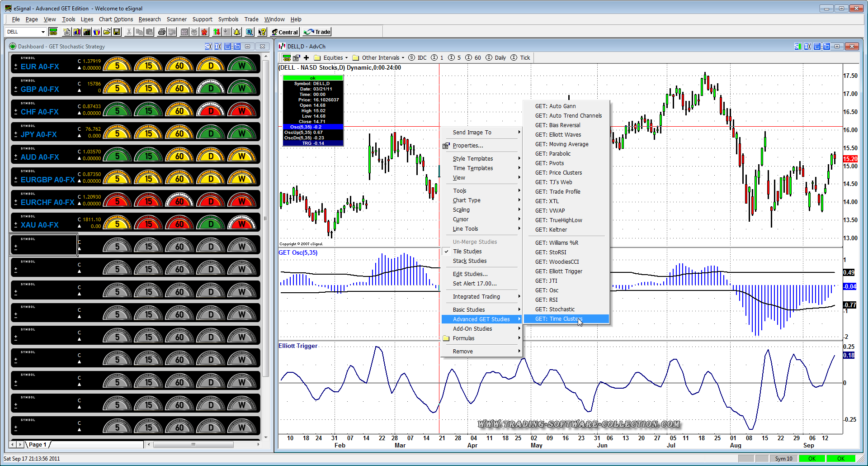This screenshot has height=466, width=868.
Task: Click the Page 1 tab in dashboard
Action: (38, 445)
